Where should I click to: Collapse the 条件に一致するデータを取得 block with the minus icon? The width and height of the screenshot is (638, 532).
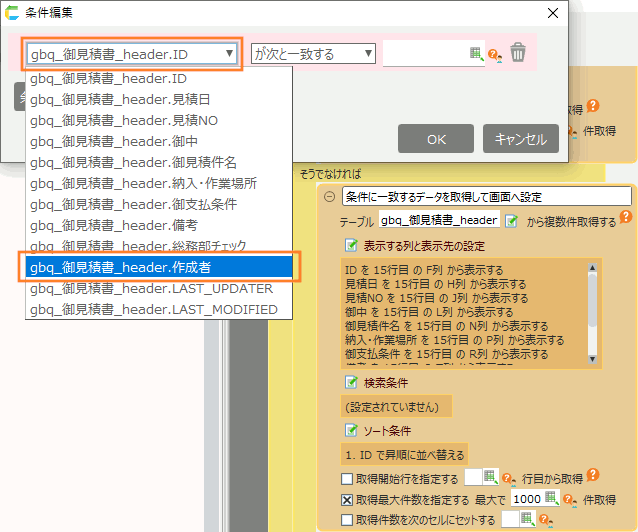(x=329, y=197)
